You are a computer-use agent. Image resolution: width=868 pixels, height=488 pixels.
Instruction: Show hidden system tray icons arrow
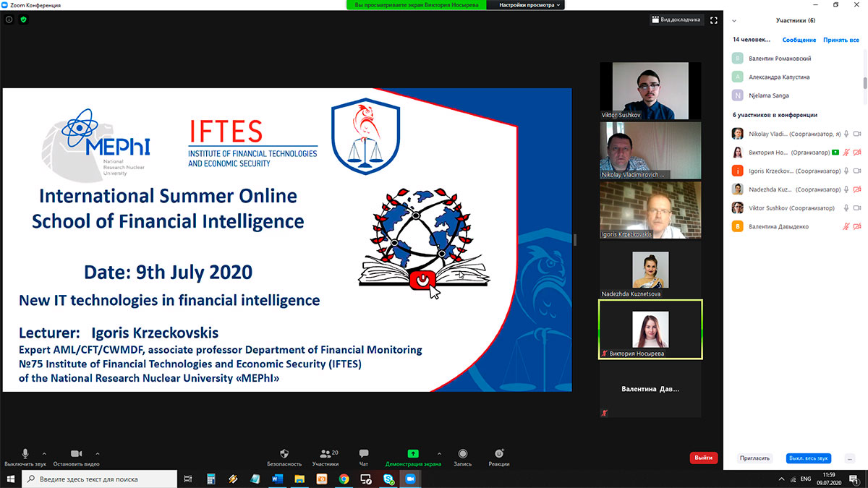[780, 479]
